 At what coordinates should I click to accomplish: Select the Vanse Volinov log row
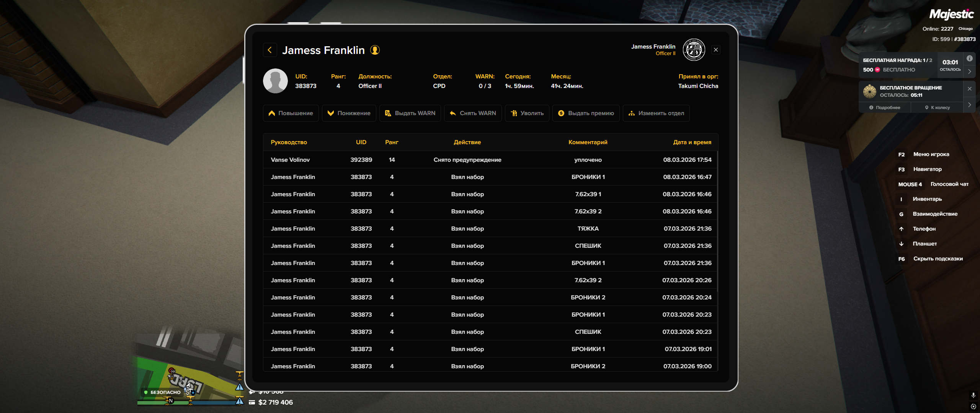tap(490, 160)
